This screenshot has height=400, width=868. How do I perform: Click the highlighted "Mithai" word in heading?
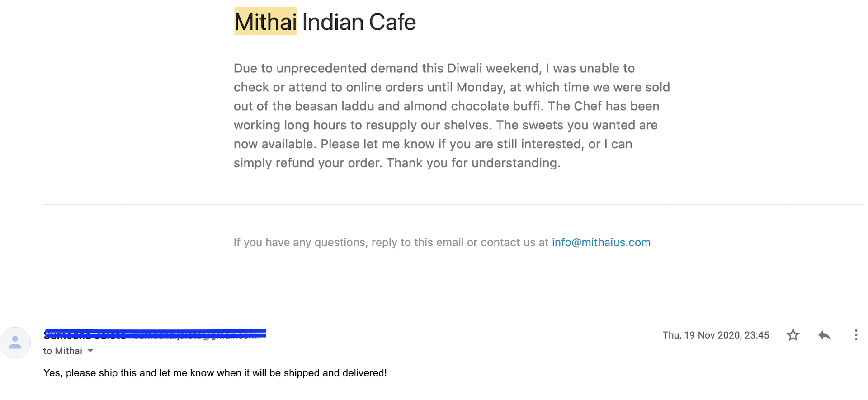pyautogui.click(x=265, y=22)
